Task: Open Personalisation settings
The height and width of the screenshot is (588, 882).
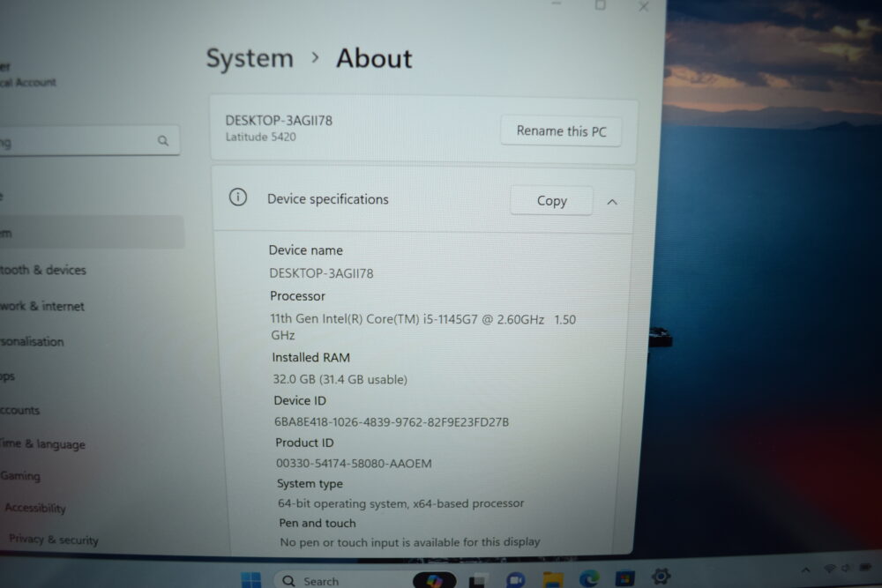Action: point(32,341)
